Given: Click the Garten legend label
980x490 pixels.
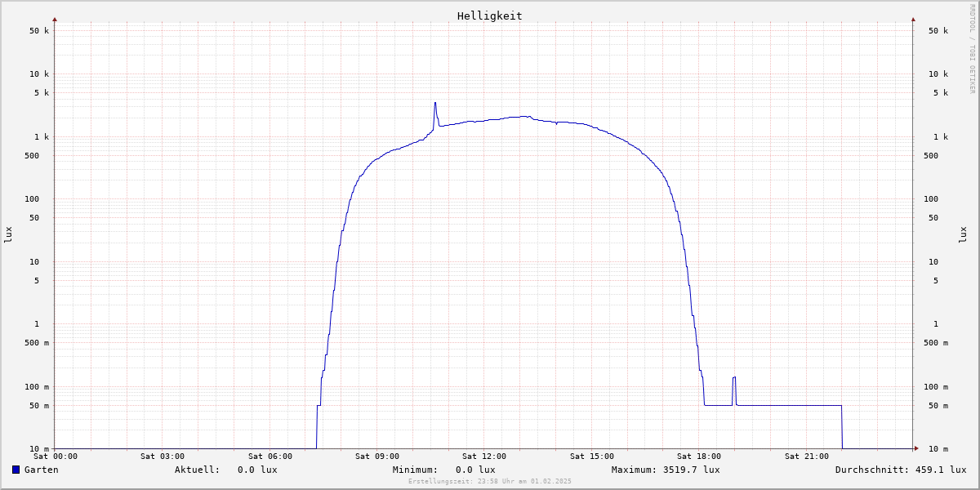Looking at the screenshot, I should pyautogui.click(x=42, y=470).
